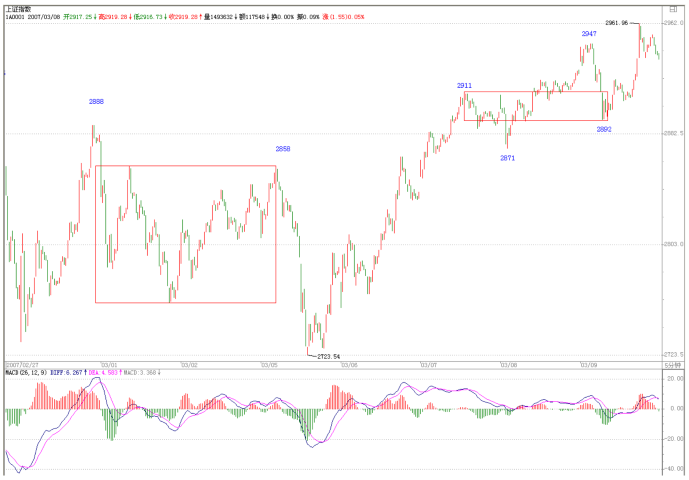The width and height of the screenshot is (689, 480).
Task: Click the '03/06 date on the time axis
Action: pos(349,365)
